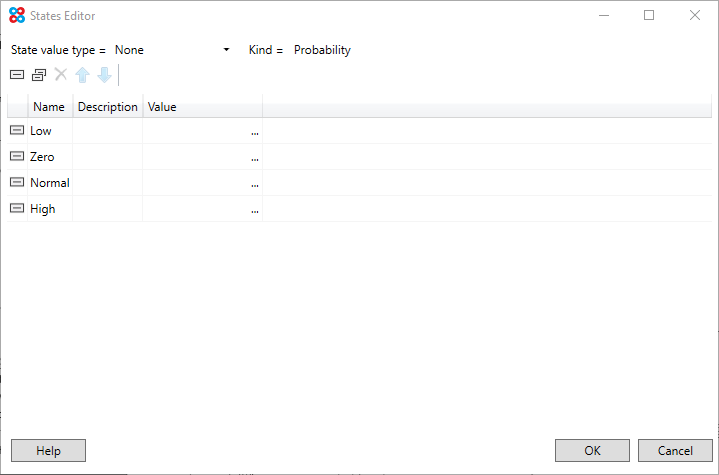Click the move state down arrow

coord(104,75)
